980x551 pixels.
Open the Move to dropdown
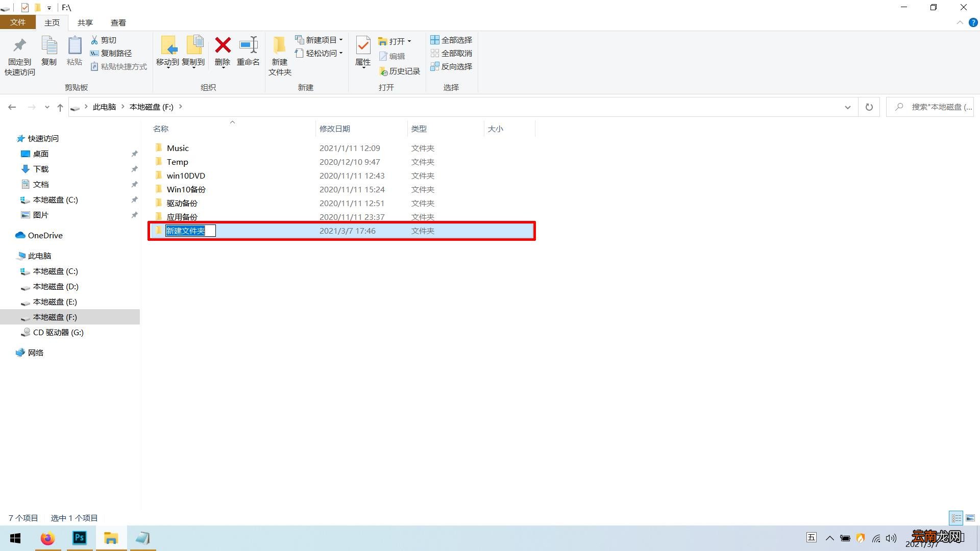[168, 67]
